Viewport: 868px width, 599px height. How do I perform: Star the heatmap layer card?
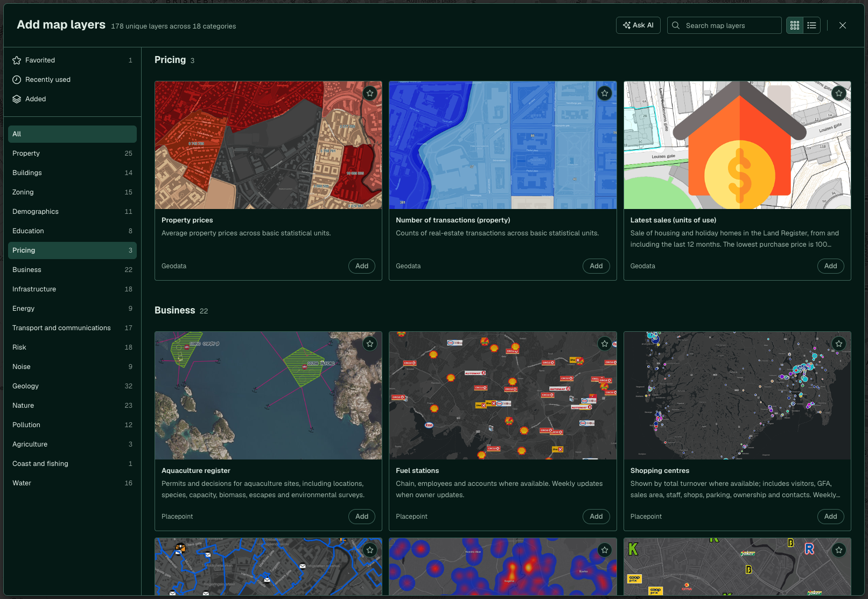pyautogui.click(x=605, y=550)
